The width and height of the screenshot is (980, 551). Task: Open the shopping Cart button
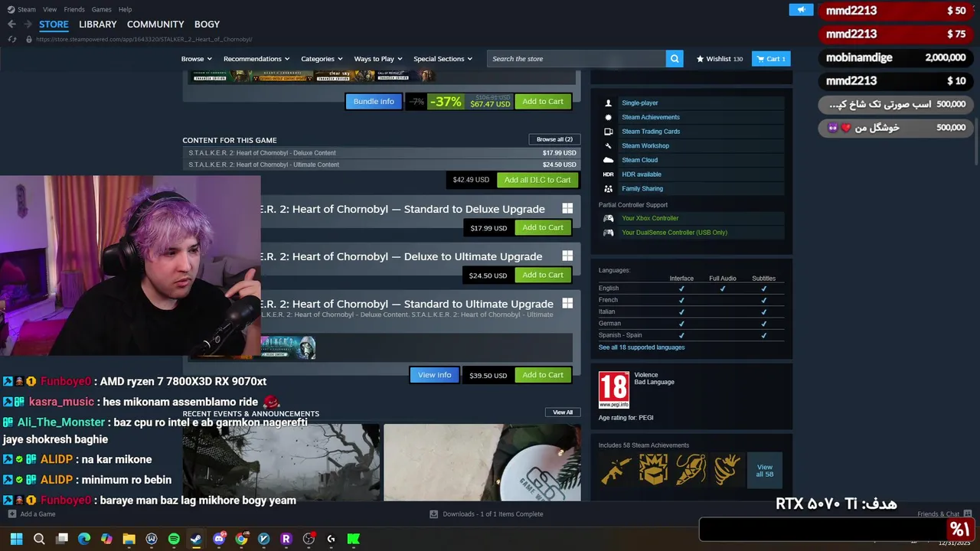click(x=771, y=59)
